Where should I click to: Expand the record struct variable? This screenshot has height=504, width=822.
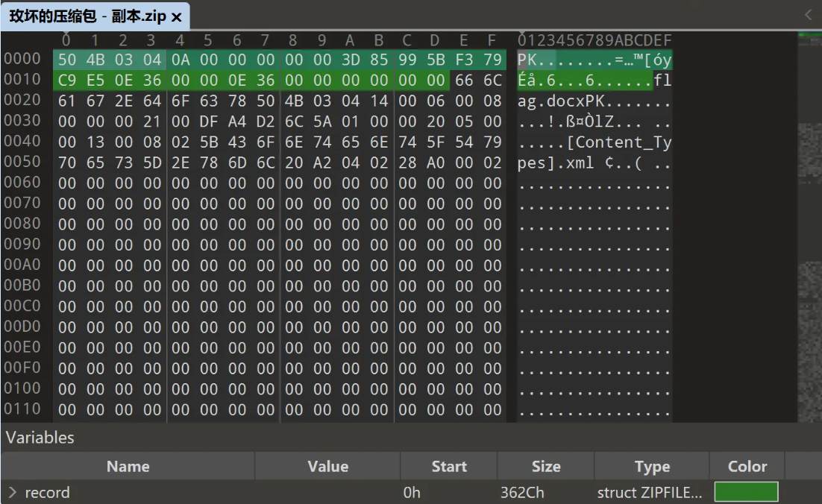coord(13,493)
